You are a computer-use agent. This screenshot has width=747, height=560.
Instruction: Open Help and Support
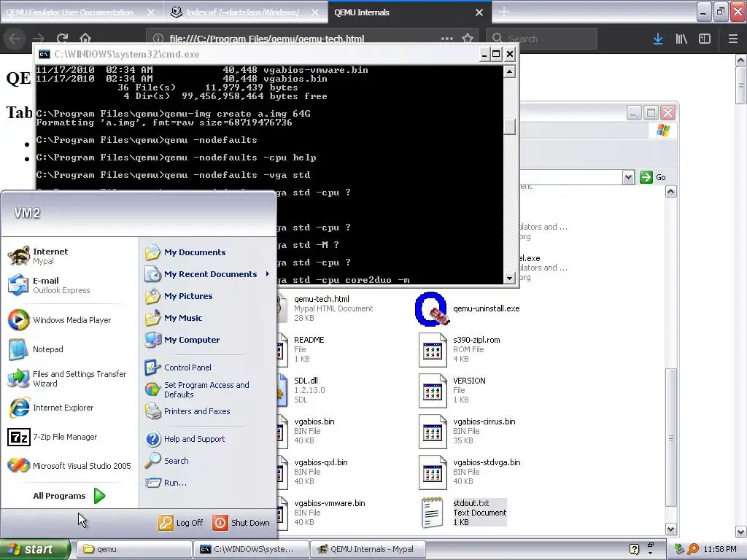click(185, 438)
